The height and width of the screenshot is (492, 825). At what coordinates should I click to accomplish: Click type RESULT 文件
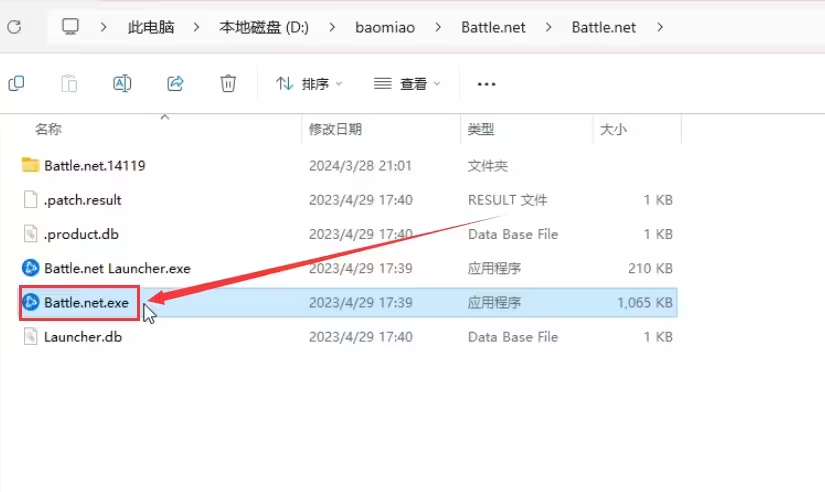click(507, 200)
